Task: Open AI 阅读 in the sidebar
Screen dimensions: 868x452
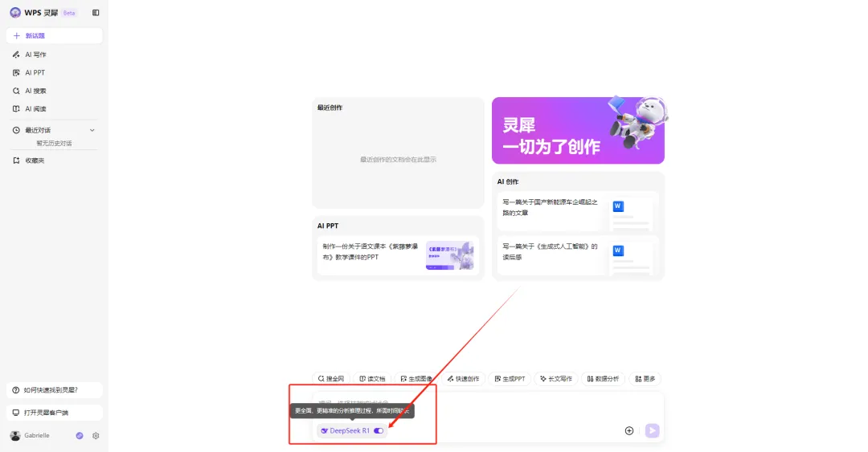Action: (x=55, y=109)
